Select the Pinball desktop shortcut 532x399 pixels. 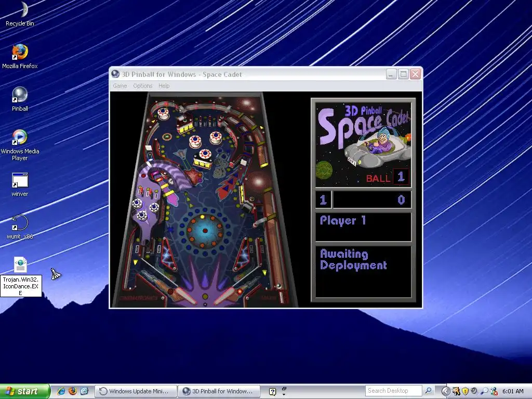(x=20, y=99)
